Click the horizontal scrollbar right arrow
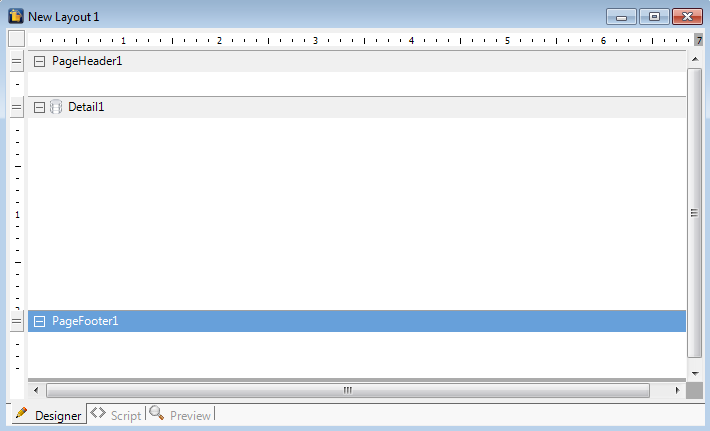 [677, 390]
